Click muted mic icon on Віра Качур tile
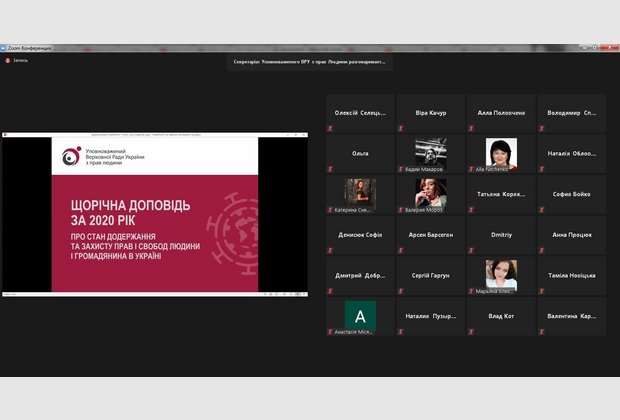 (x=401, y=128)
